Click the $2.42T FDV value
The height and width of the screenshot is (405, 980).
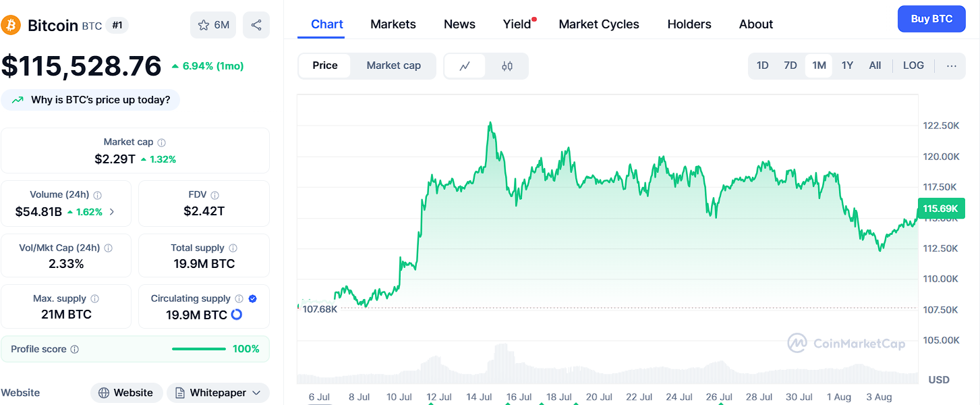pyautogui.click(x=204, y=211)
